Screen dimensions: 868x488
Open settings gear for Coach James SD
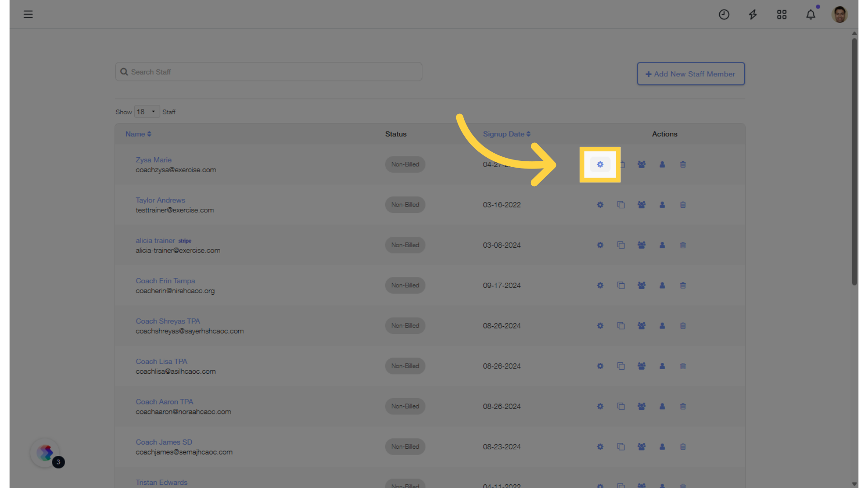(x=600, y=446)
